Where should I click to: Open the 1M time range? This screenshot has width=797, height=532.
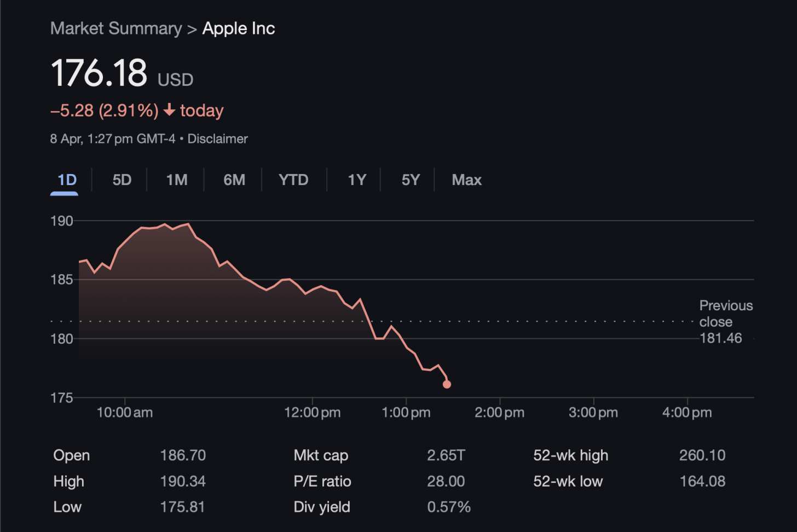pyautogui.click(x=177, y=180)
